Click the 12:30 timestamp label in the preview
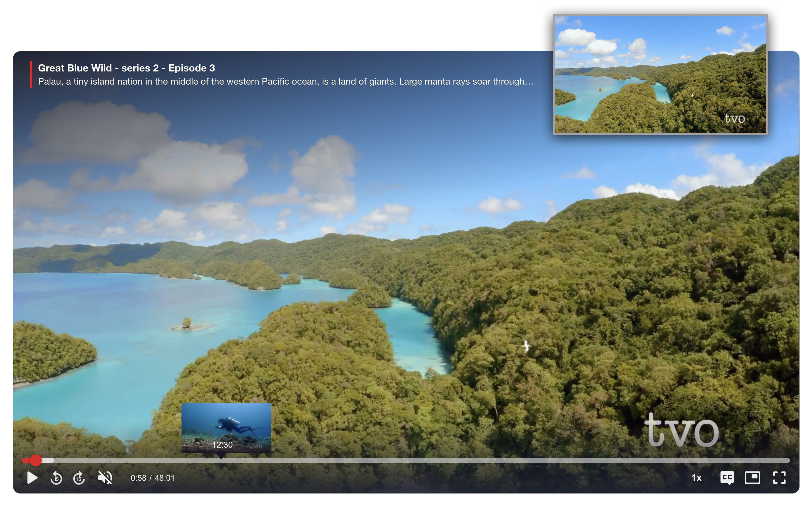812x517 pixels. tap(222, 445)
